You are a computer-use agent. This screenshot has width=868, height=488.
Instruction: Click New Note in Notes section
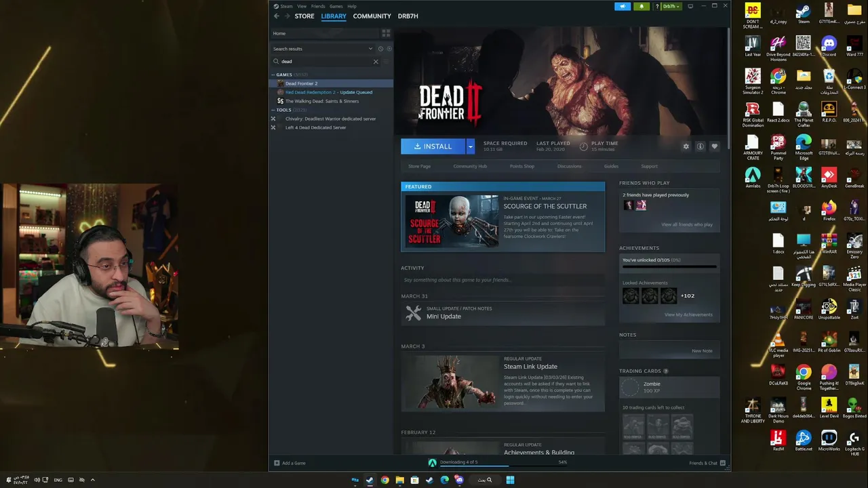coord(702,351)
